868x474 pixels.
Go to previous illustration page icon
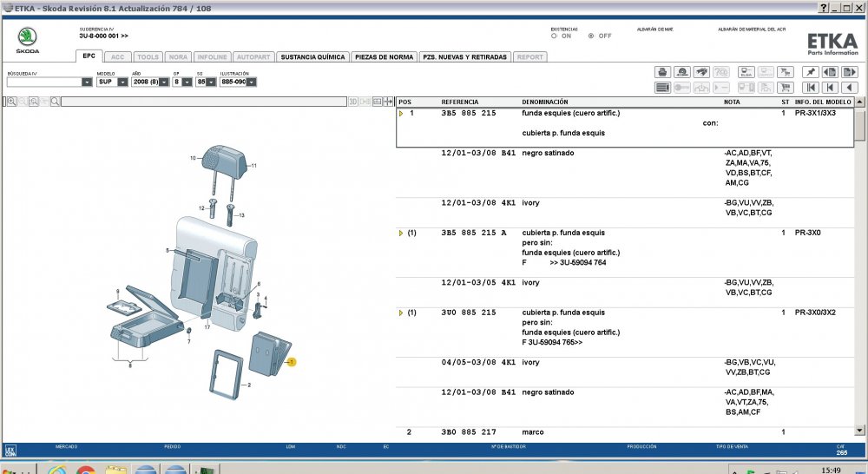(830, 72)
